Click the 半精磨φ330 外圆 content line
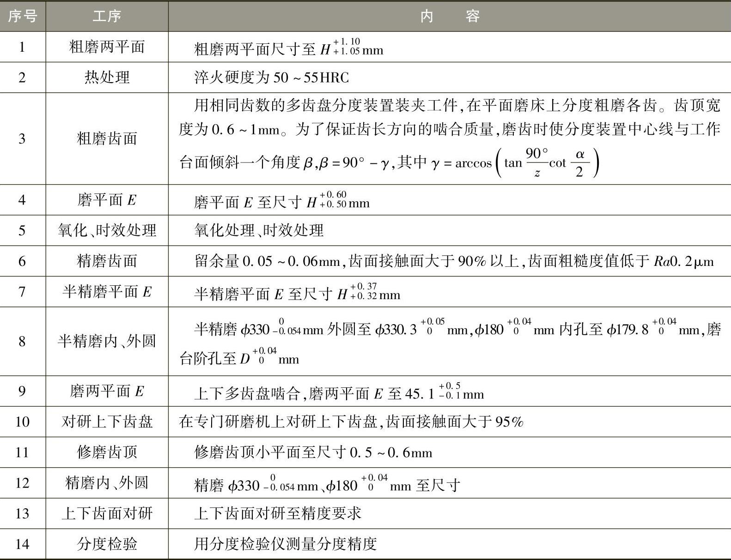 click(457, 328)
